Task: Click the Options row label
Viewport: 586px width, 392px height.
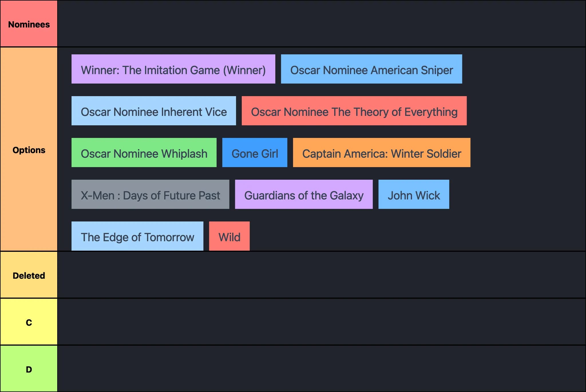Action: pyautogui.click(x=29, y=150)
